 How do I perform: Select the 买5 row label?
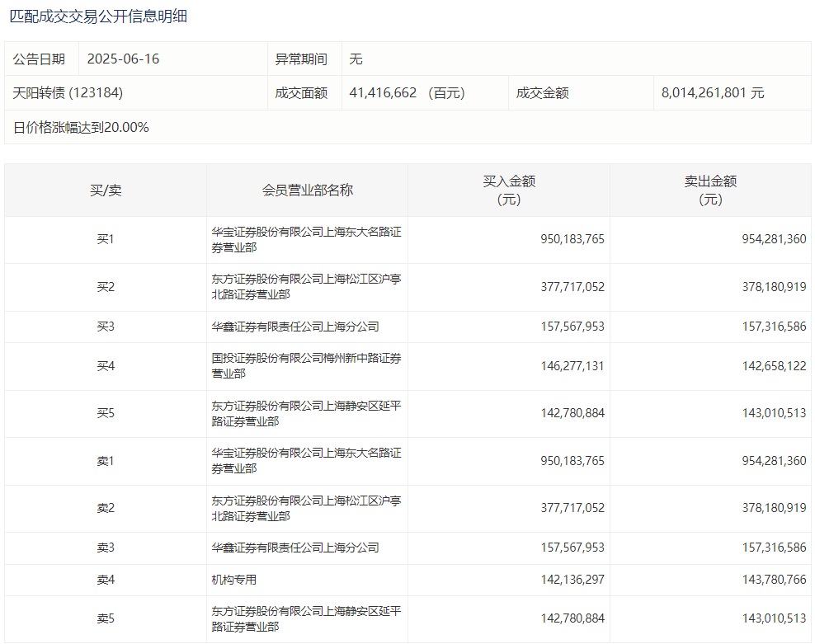point(106,413)
